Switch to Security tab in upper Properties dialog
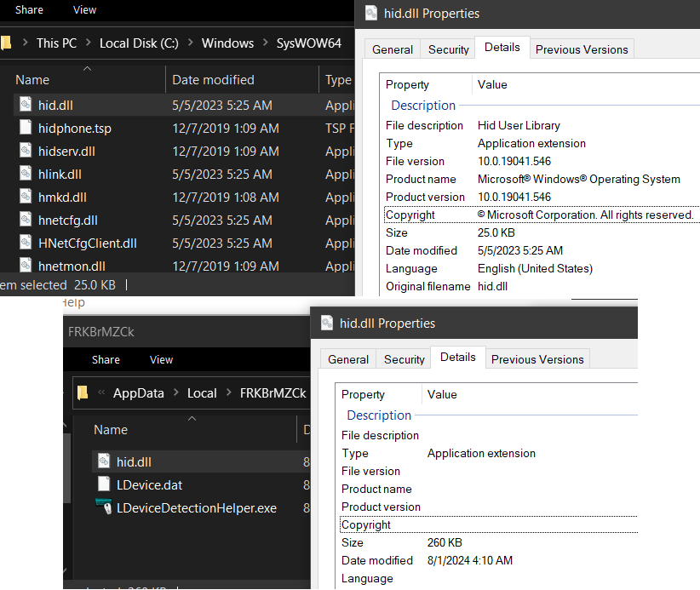This screenshot has width=700, height=590. (449, 49)
